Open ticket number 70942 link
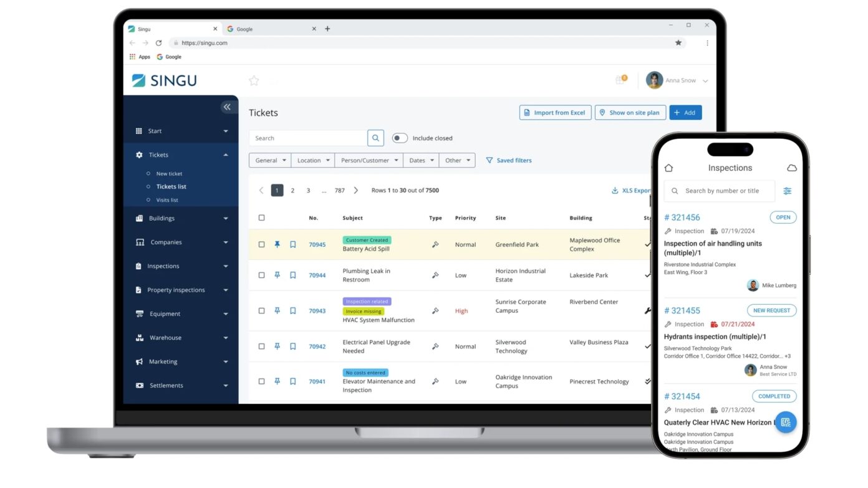The height and width of the screenshot is (488, 868). pyautogui.click(x=317, y=347)
